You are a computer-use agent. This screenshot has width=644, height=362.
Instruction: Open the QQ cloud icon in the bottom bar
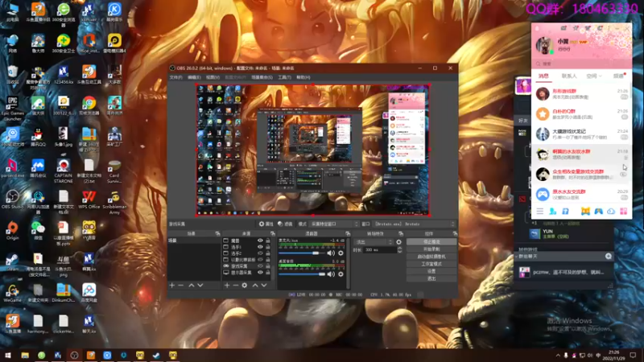[611, 211]
